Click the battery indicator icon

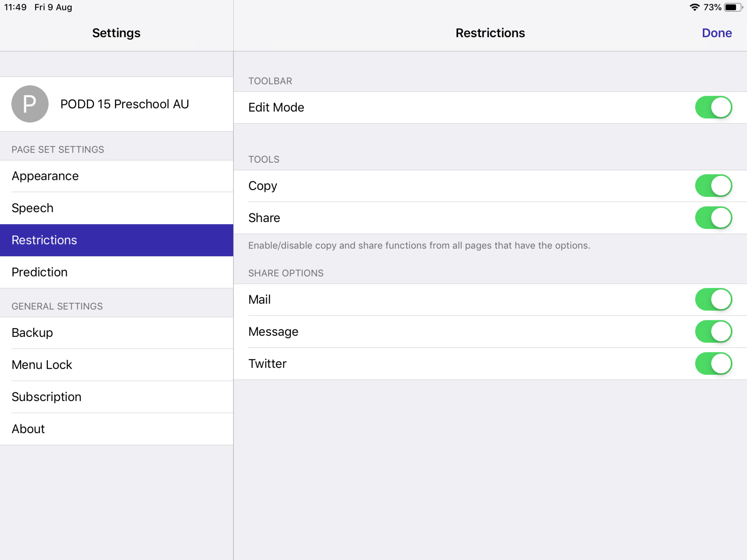pyautogui.click(x=732, y=7)
